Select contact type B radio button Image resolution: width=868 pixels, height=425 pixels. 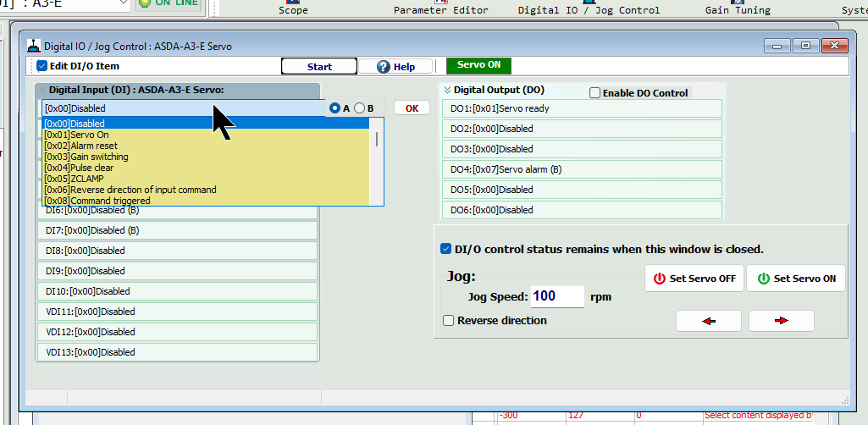click(x=359, y=108)
